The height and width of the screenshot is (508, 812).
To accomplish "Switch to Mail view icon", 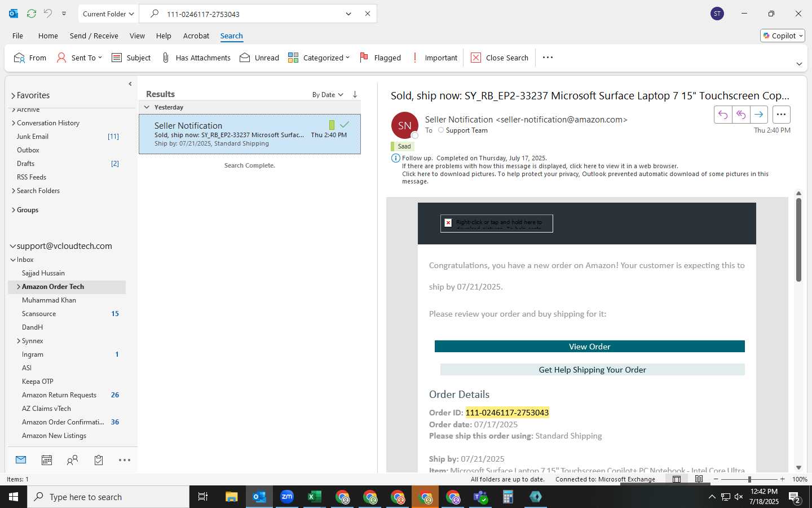I will 21,460.
